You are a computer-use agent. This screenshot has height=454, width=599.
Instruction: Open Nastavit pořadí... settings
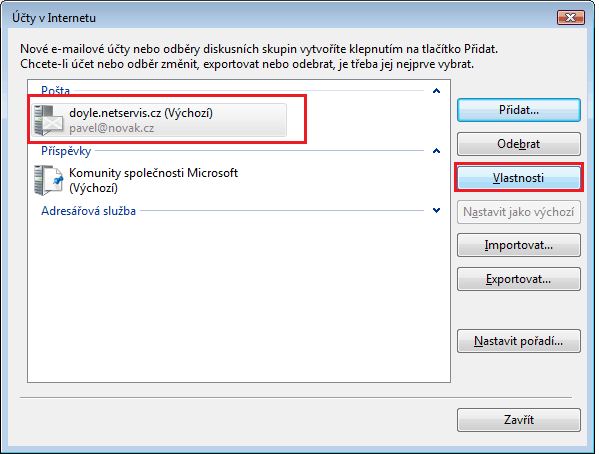(519, 341)
